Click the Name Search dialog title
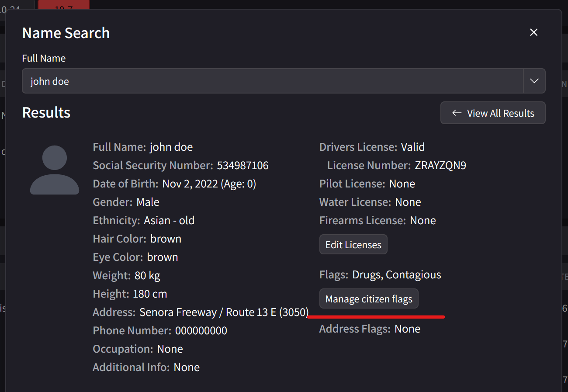This screenshot has height=392, width=568. coord(66,32)
